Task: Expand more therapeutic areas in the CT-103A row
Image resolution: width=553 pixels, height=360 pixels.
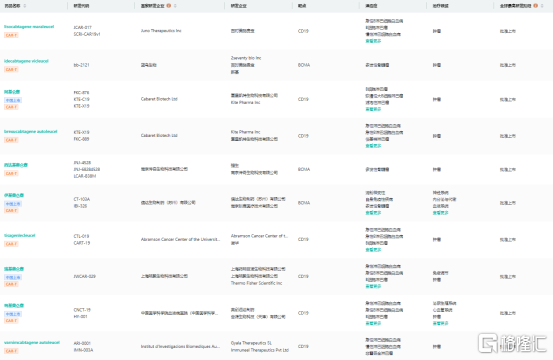Action: 440,213
